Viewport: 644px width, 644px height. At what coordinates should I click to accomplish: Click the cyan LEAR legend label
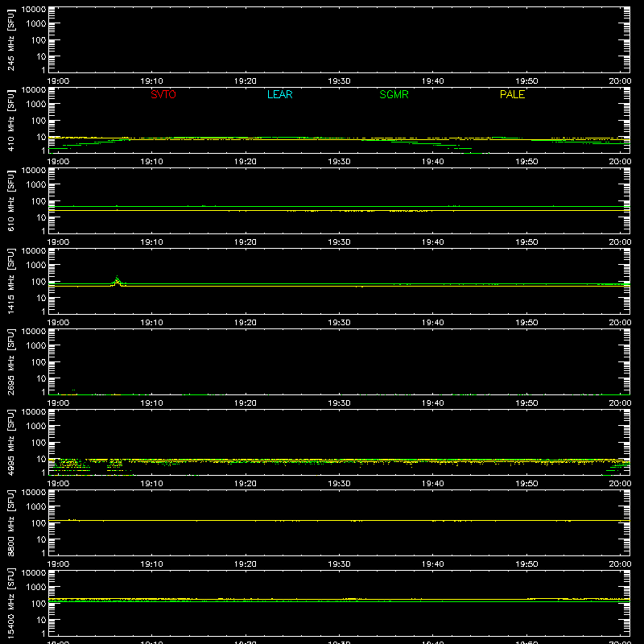pos(279,94)
